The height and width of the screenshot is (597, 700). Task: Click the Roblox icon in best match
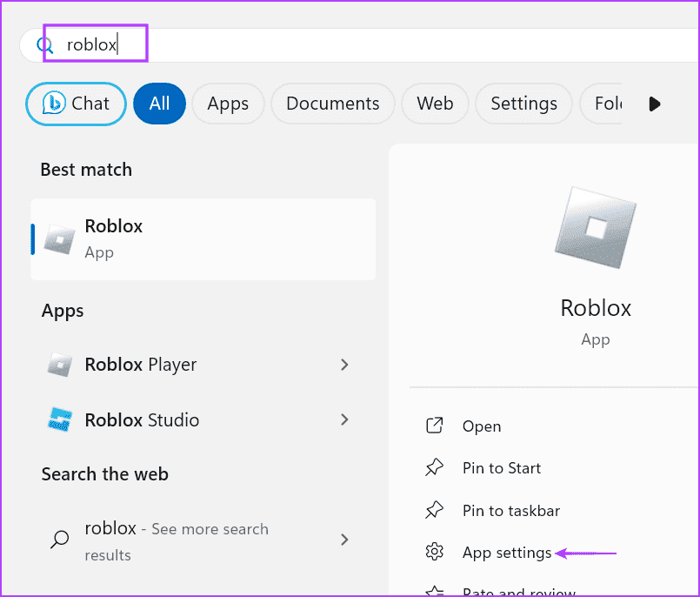pyautogui.click(x=59, y=239)
